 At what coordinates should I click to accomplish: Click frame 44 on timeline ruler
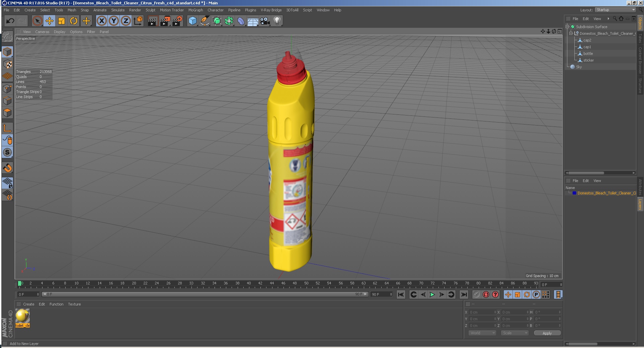pos(272,283)
